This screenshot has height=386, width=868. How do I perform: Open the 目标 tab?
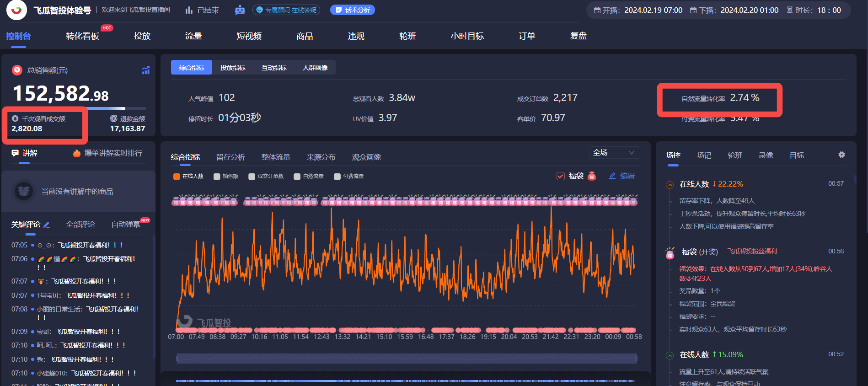pos(797,155)
